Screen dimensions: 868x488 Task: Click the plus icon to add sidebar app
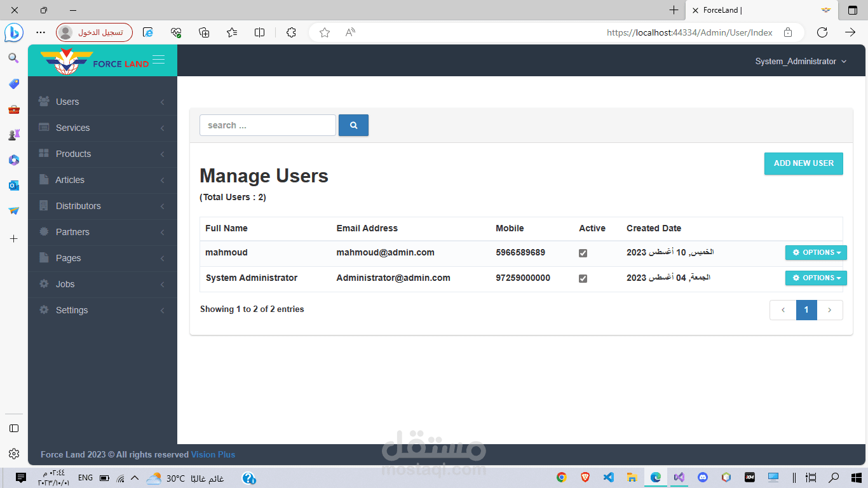click(13, 238)
